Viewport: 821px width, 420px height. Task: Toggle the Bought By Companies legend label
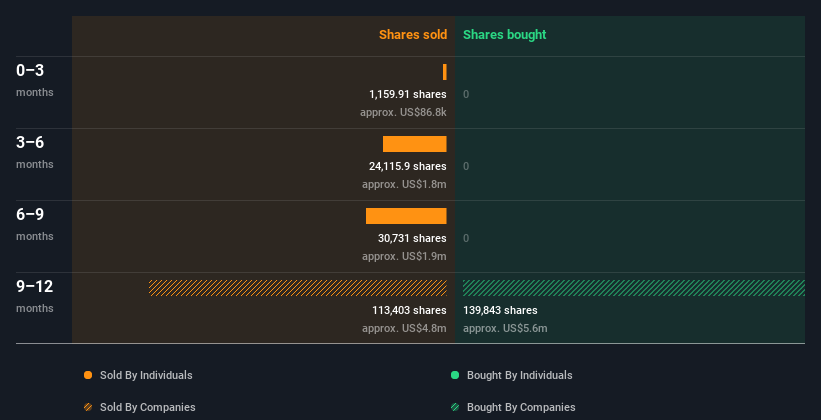pos(521,407)
